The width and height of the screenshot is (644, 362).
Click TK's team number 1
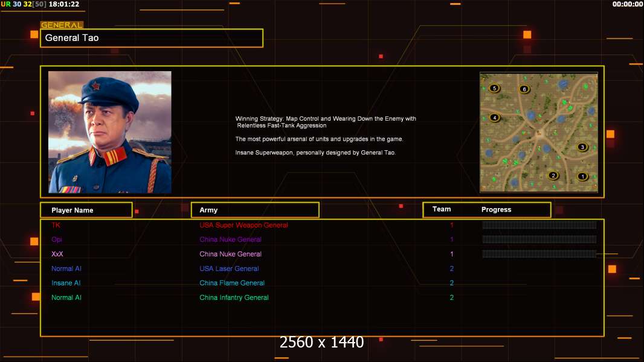[451, 225]
